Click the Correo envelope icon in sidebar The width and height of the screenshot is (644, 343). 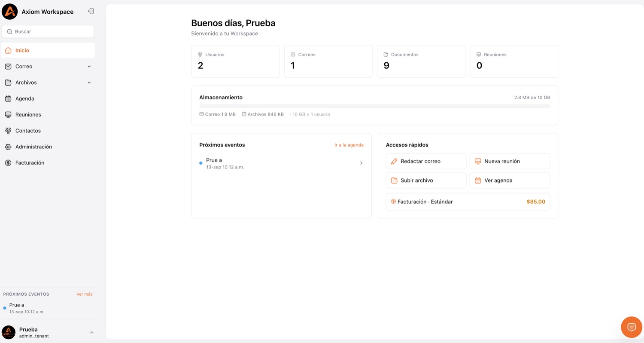8,67
